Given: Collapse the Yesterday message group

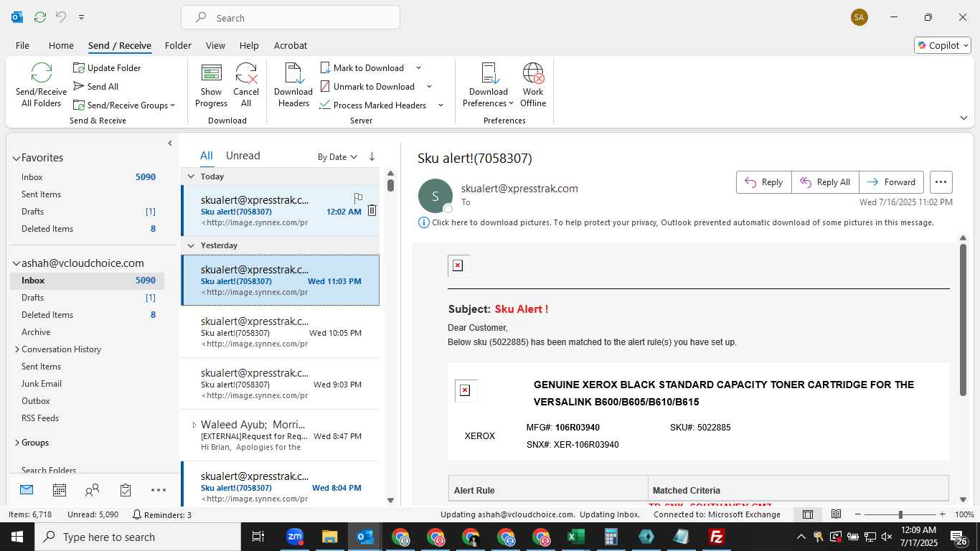Looking at the screenshot, I should (191, 245).
